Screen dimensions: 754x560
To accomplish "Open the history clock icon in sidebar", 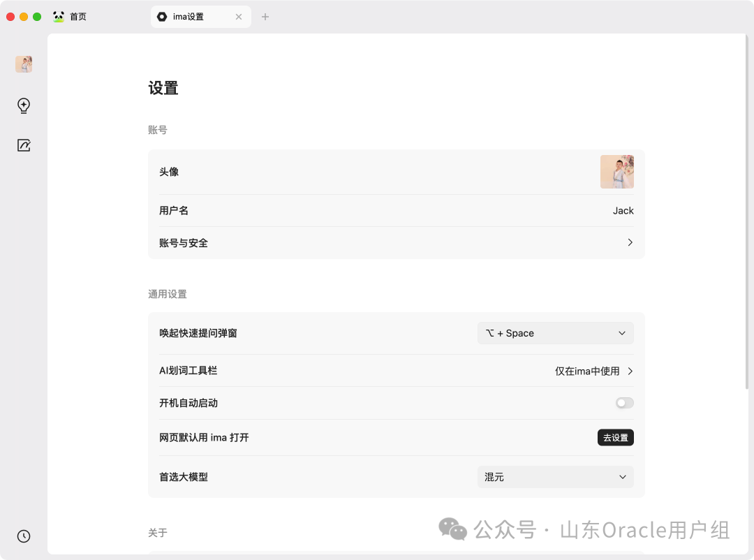I will 24,536.
